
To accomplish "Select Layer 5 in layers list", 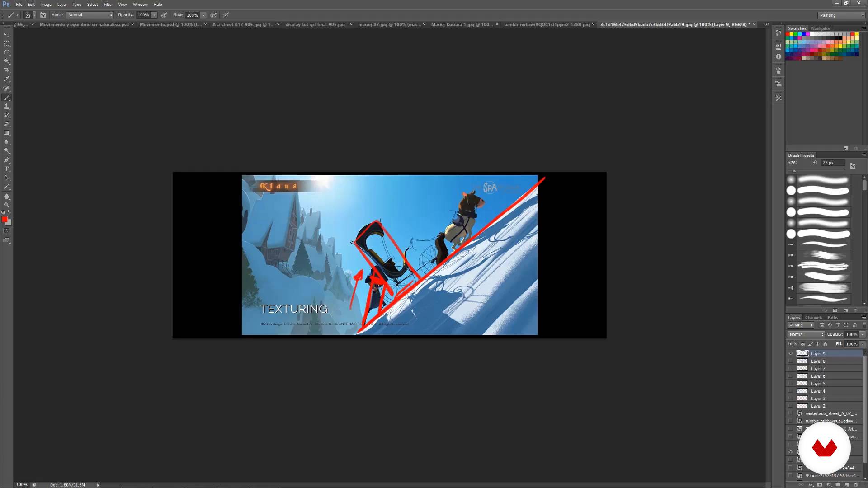I will point(825,383).
